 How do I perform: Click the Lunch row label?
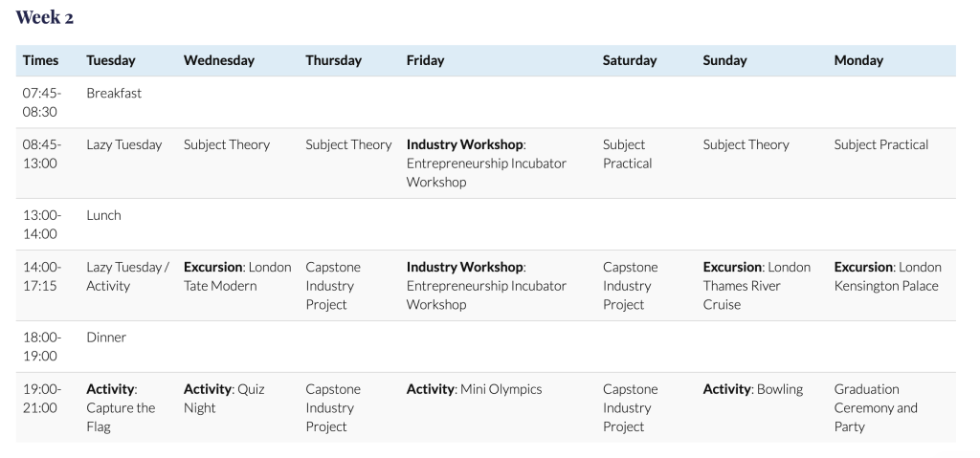pos(103,216)
